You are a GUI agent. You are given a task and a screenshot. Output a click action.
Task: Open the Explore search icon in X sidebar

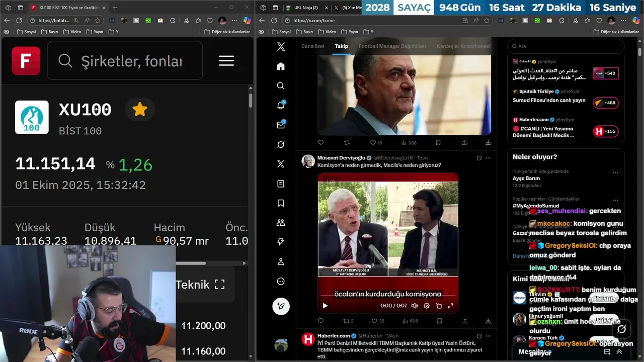pos(281,86)
